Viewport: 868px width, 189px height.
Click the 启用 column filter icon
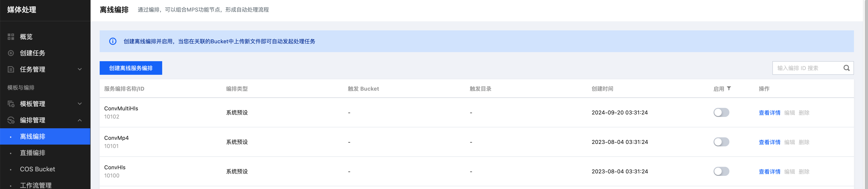[729, 88]
